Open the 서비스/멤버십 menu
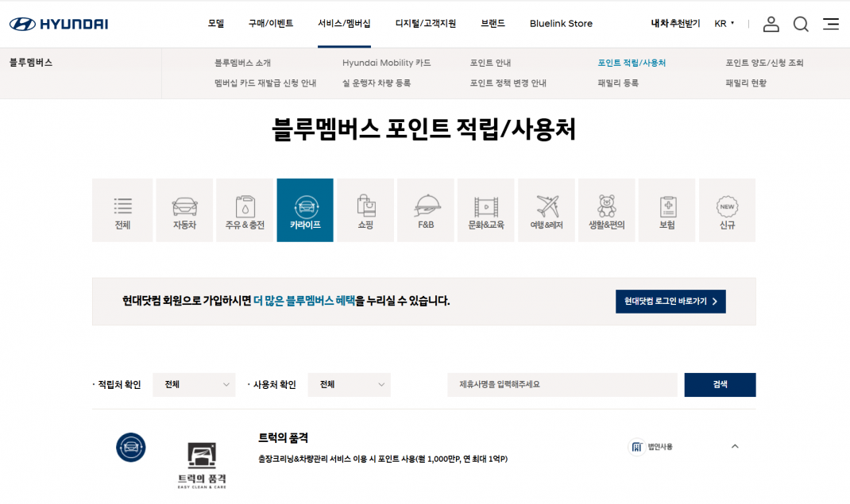 click(x=344, y=24)
